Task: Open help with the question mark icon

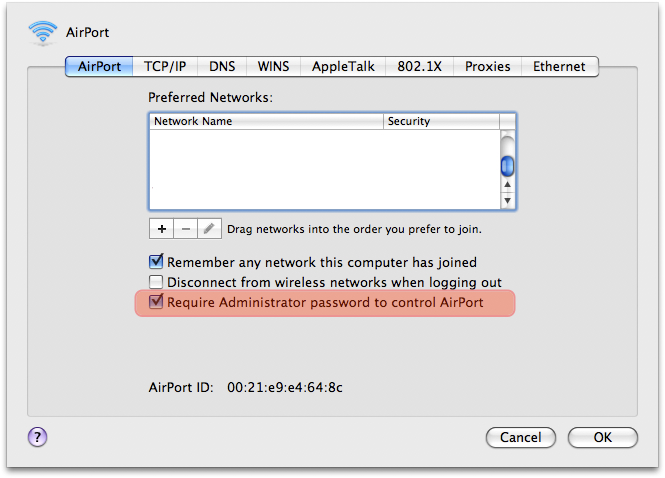Action: [37, 437]
